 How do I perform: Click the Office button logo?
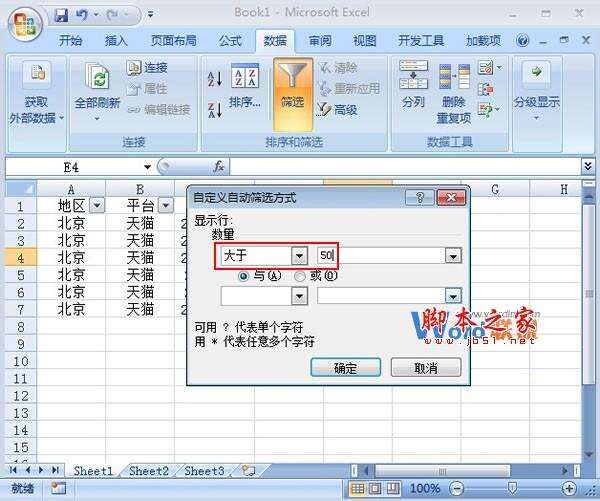click(25, 24)
